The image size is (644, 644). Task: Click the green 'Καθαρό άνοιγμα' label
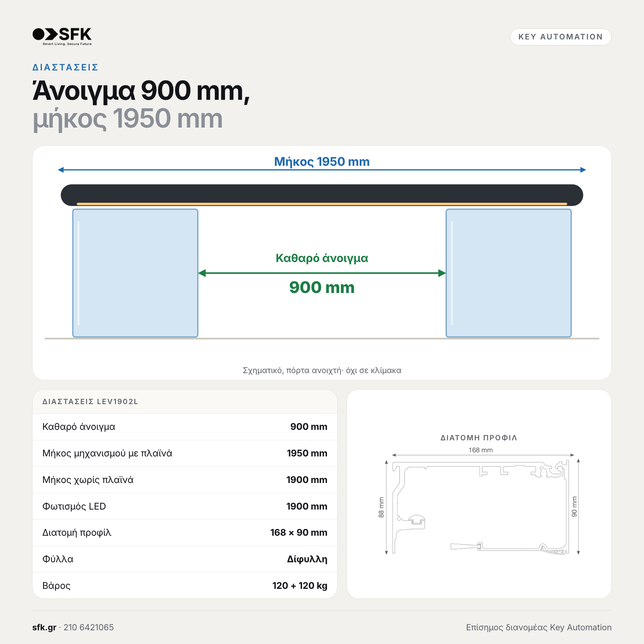tap(322, 258)
